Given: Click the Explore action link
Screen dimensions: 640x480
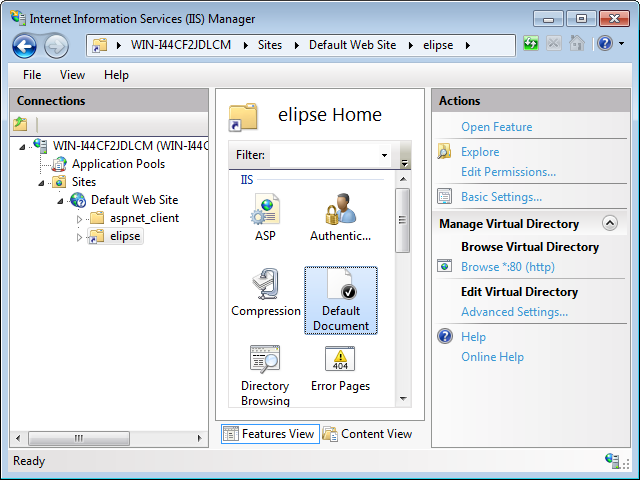Looking at the screenshot, I should [480, 151].
